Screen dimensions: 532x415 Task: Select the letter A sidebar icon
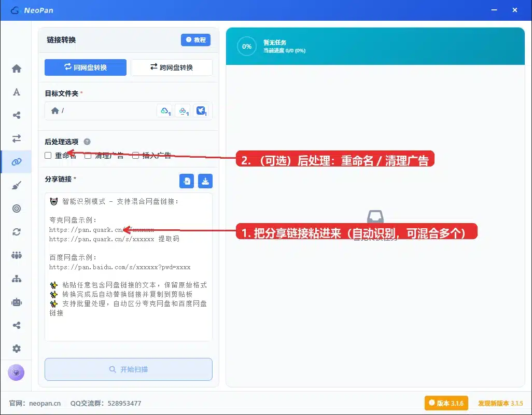16,92
